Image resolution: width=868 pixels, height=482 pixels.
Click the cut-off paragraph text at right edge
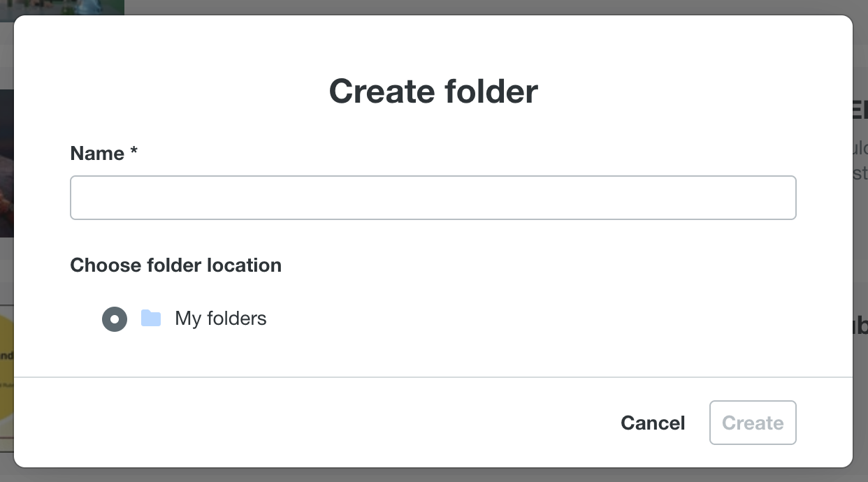point(860,160)
